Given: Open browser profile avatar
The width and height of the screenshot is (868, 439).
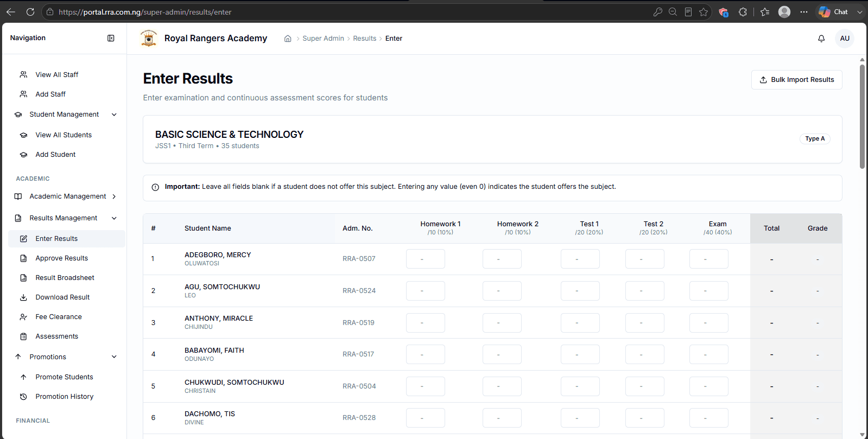Looking at the screenshot, I should click(x=784, y=12).
